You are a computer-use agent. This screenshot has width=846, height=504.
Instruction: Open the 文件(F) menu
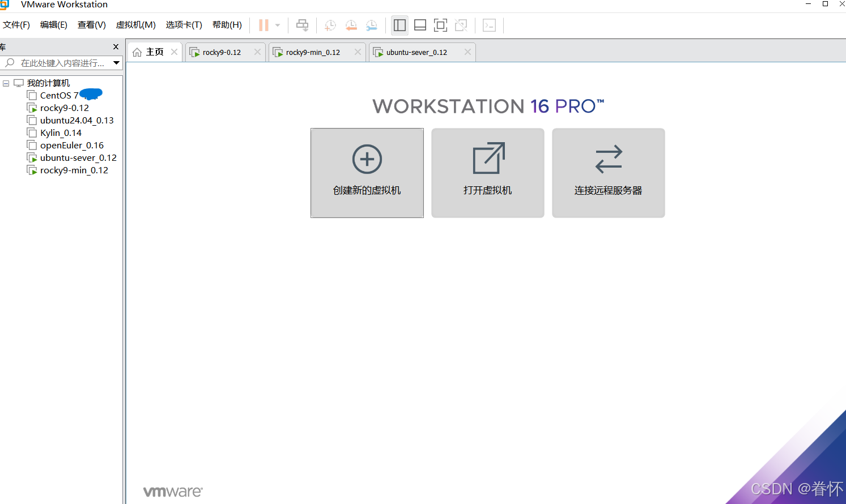pos(16,25)
